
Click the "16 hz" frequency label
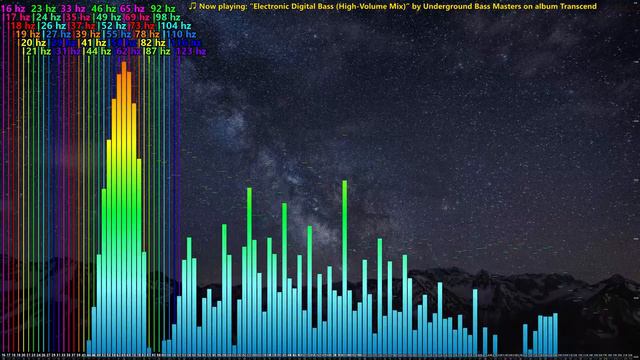13,9
